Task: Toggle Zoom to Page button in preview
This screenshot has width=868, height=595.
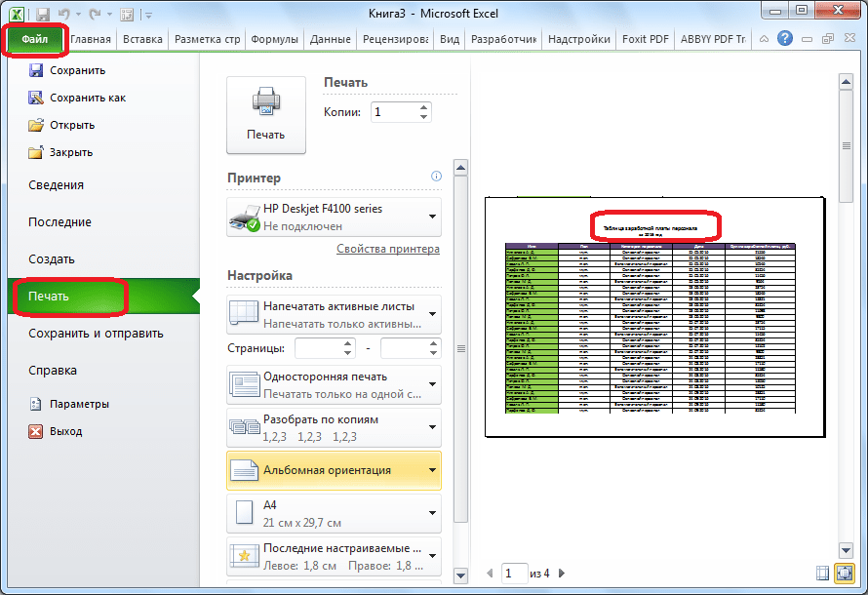Action: (x=847, y=574)
